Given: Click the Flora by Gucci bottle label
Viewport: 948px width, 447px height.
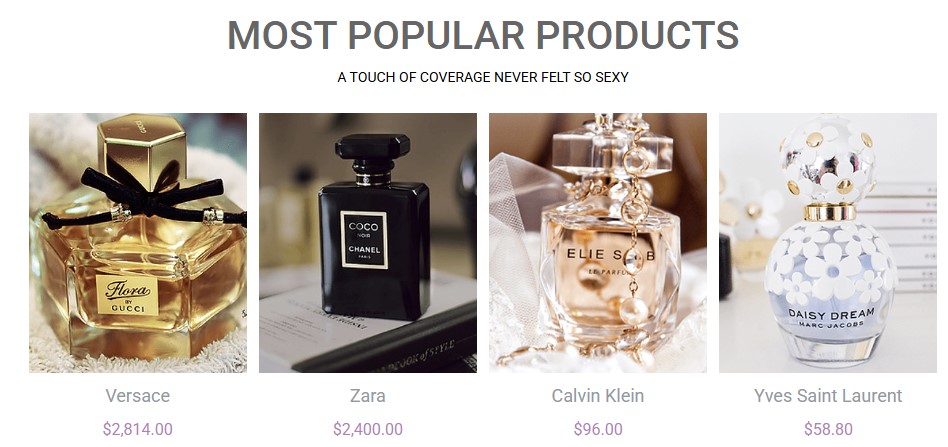Looking at the screenshot, I should tap(127, 296).
